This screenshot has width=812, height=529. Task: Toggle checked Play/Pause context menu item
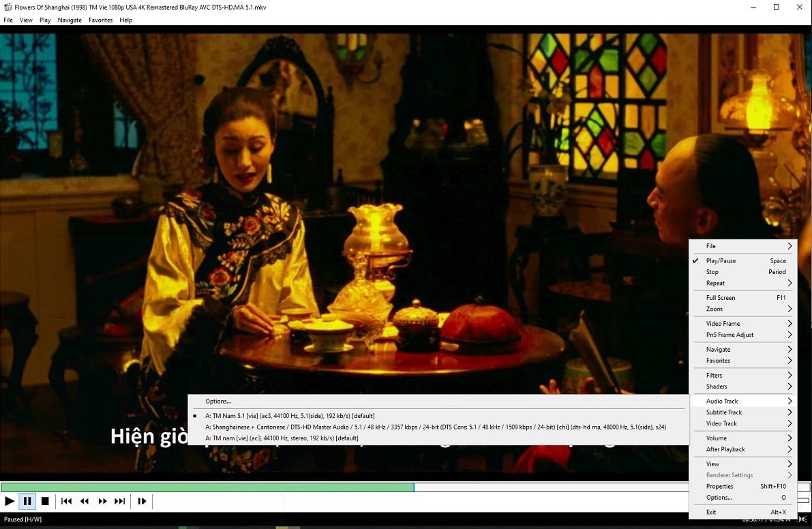(743, 261)
